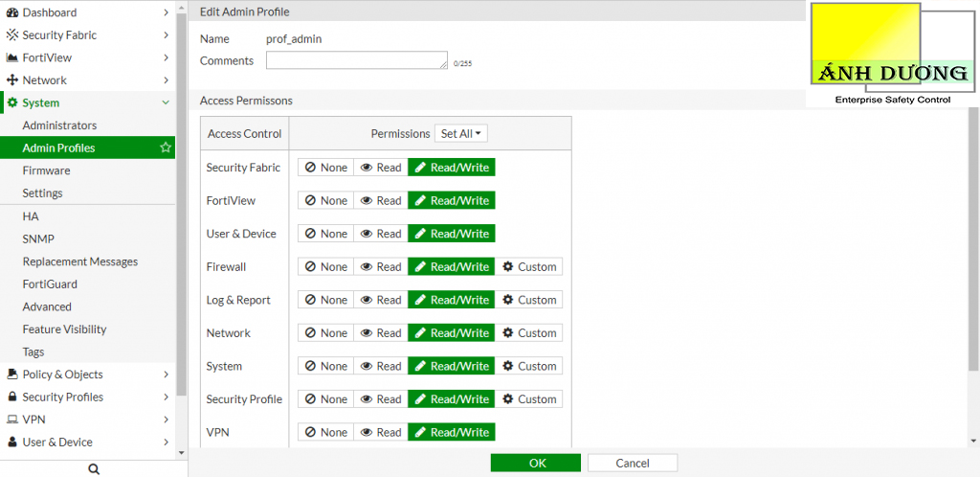Click the prohibited icon in User & Device None
This screenshot has height=477, width=980.
click(310, 234)
